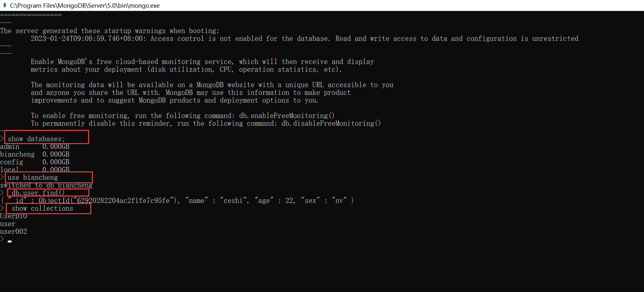Click the 'biancheng' database row in list

point(35,154)
